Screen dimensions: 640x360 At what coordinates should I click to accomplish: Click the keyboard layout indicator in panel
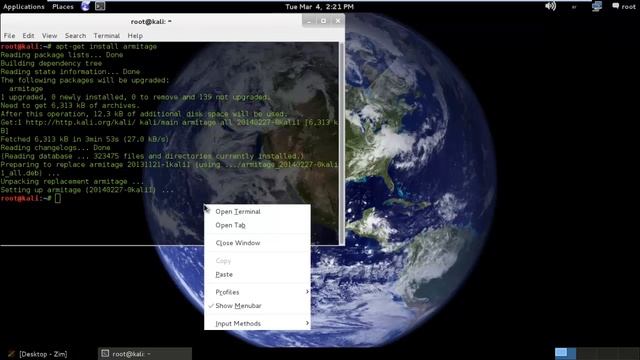coord(574,7)
